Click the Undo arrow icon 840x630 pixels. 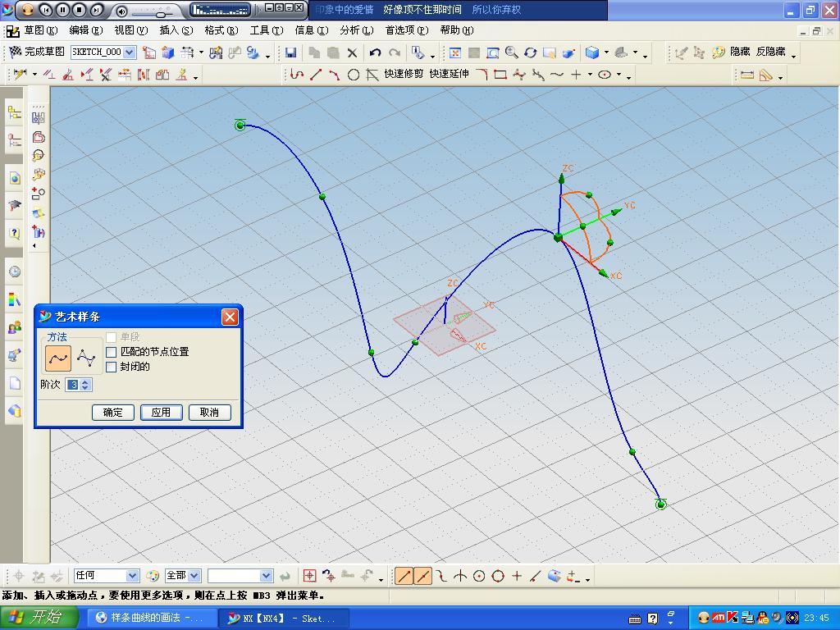tap(375, 52)
